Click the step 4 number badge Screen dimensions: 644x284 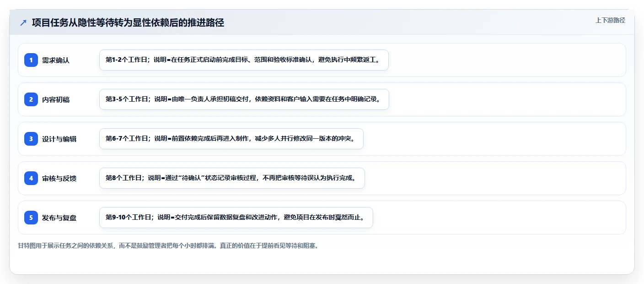pyautogui.click(x=31, y=178)
